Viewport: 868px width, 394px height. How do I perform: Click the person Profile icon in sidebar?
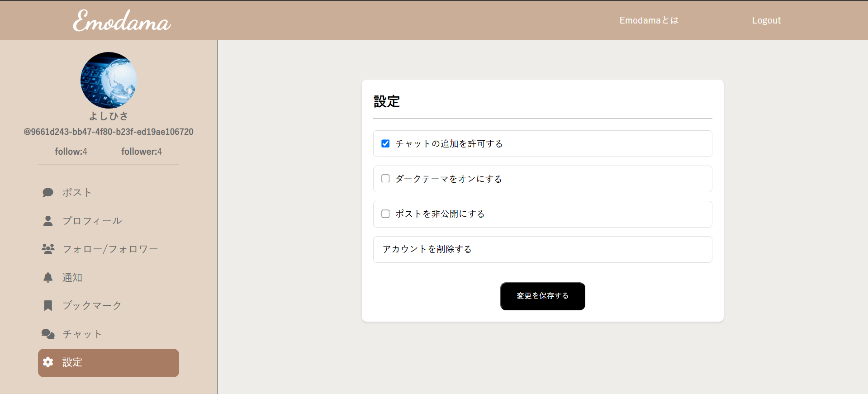coord(48,221)
